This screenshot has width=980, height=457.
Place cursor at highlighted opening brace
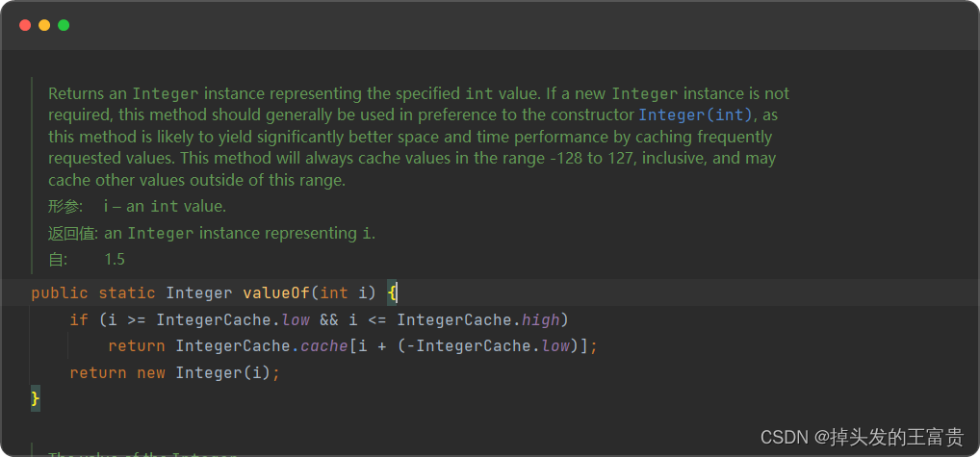[392, 292]
